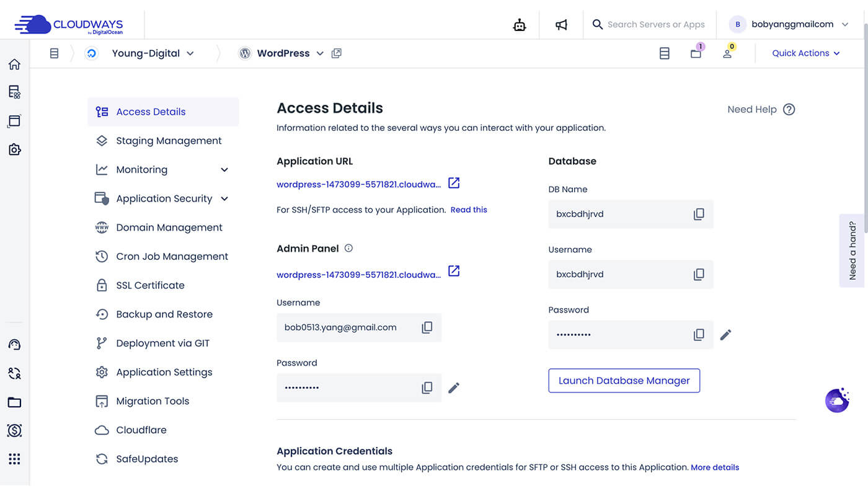Edit the database password

click(726, 335)
